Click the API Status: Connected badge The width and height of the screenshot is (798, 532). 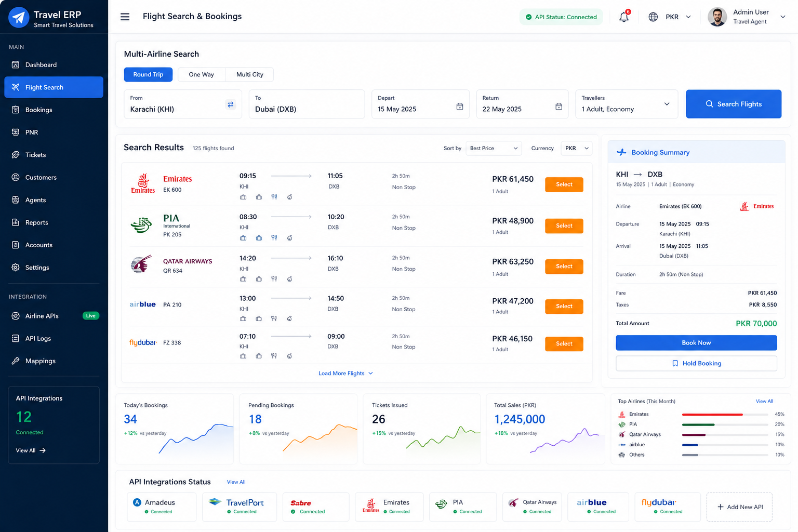click(561, 17)
